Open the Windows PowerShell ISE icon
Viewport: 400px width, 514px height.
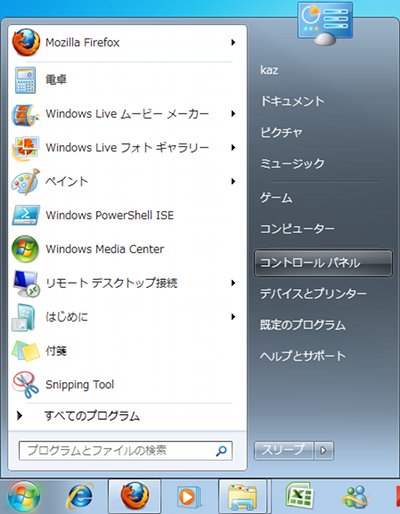coord(26,215)
